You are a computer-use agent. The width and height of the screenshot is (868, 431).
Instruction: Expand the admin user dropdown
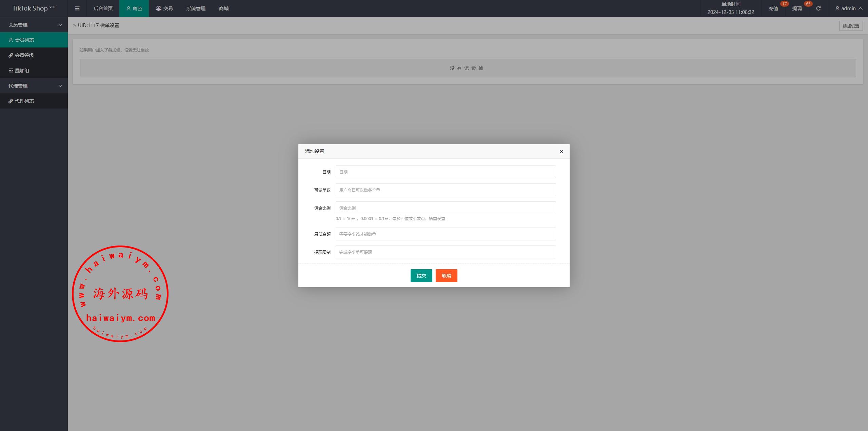tap(848, 8)
